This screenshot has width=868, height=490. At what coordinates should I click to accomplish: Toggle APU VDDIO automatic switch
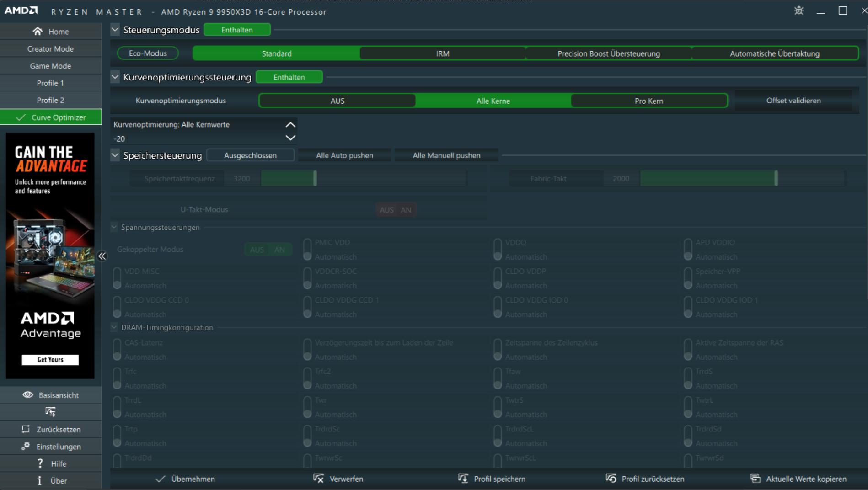(x=688, y=250)
